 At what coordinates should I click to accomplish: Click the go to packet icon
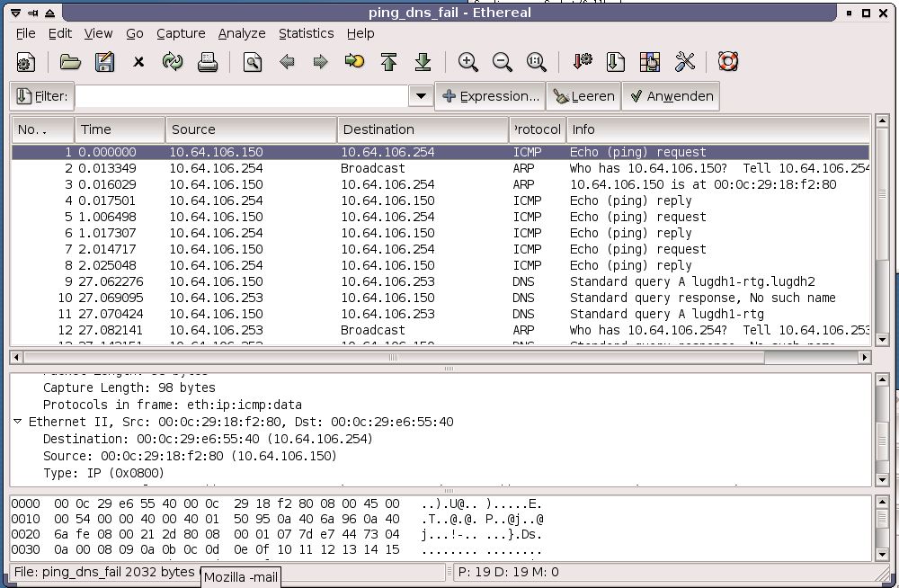click(x=354, y=61)
